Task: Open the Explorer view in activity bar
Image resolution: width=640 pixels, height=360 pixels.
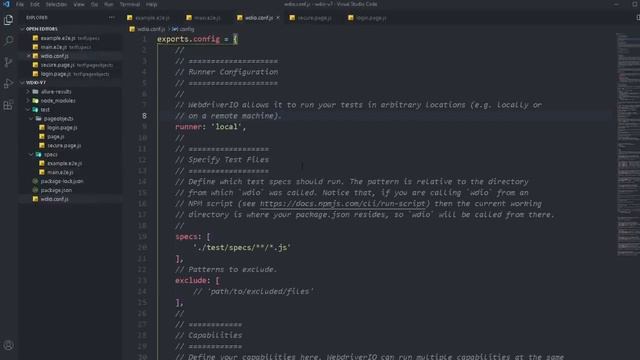Action: click(x=8, y=20)
